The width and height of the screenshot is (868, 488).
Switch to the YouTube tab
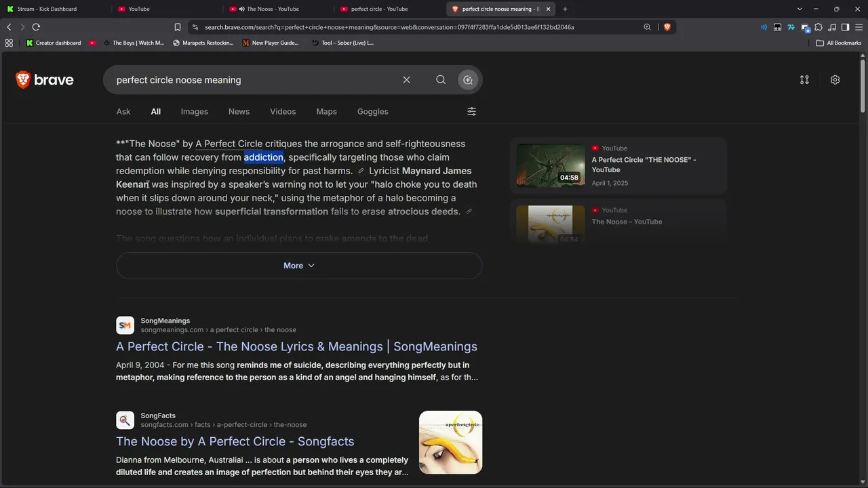point(167,9)
